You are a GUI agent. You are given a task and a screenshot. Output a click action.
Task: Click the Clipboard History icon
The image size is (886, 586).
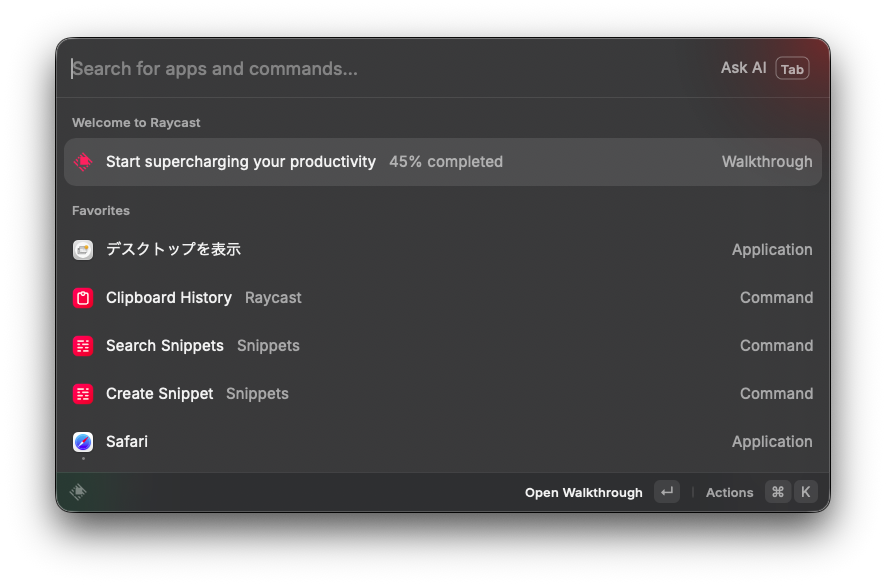[83, 298]
